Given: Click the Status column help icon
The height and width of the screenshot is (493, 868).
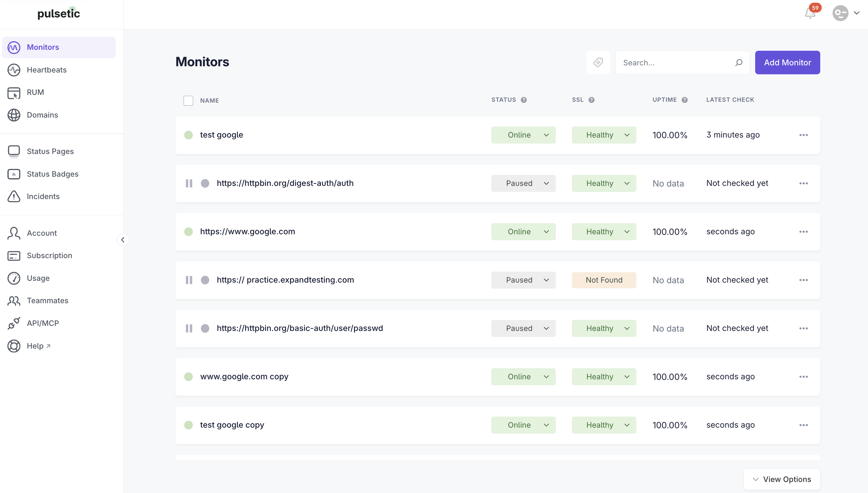Looking at the screenshot, I should (524, 100).
